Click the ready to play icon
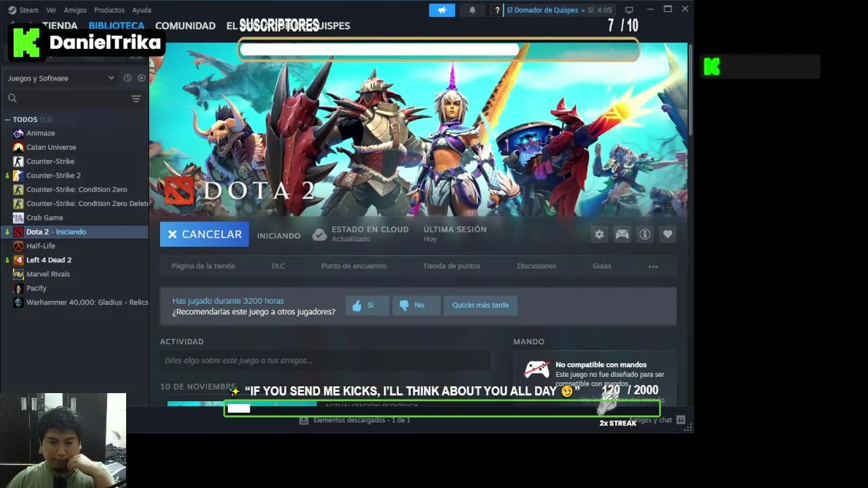 click(141, 78)
